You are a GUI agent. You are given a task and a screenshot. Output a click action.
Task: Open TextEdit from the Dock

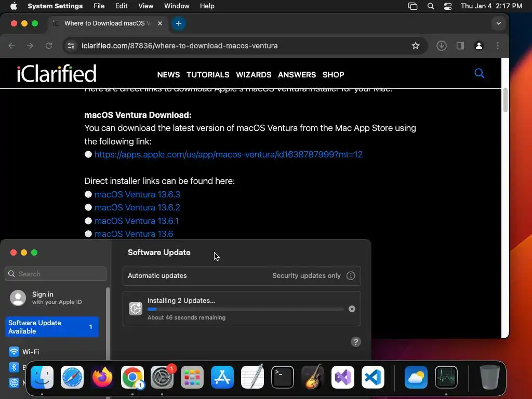[x=252, y=377]
